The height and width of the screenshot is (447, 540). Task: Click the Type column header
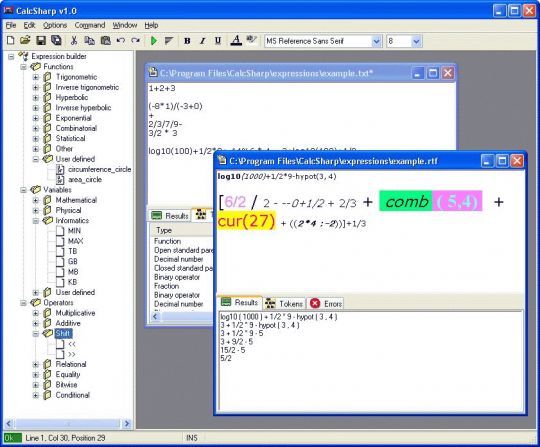[x=181, y=230]
